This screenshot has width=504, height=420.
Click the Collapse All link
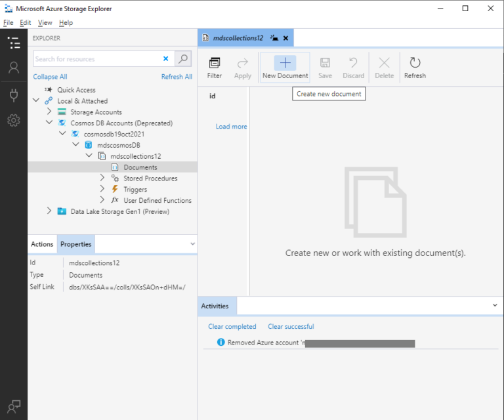[50, 77]
